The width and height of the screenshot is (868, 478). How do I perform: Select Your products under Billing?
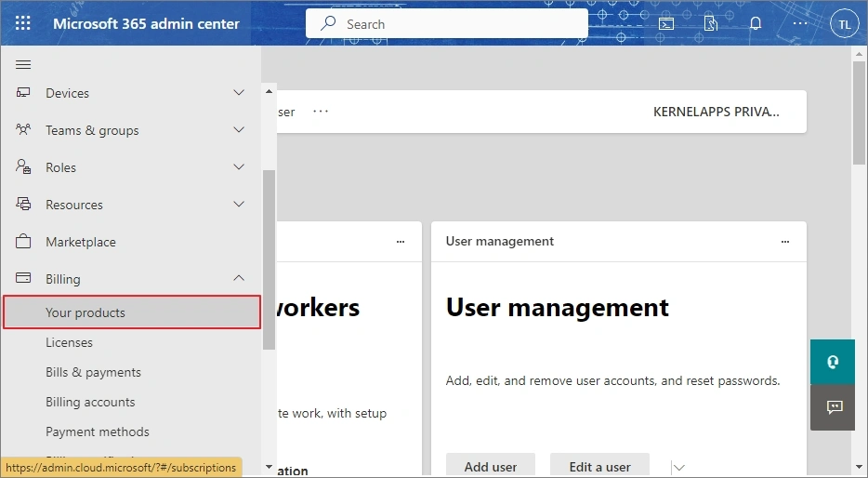tap(132, 312)
